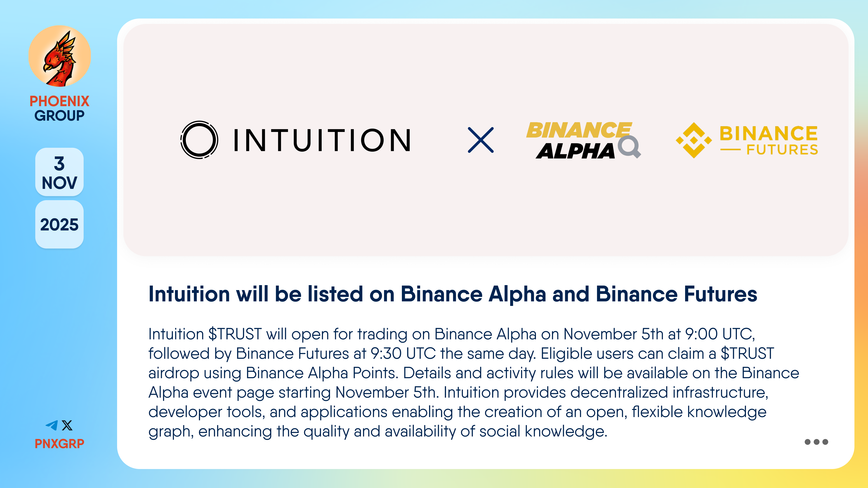Click the Binance Futures diamond logo

(694, 140)
